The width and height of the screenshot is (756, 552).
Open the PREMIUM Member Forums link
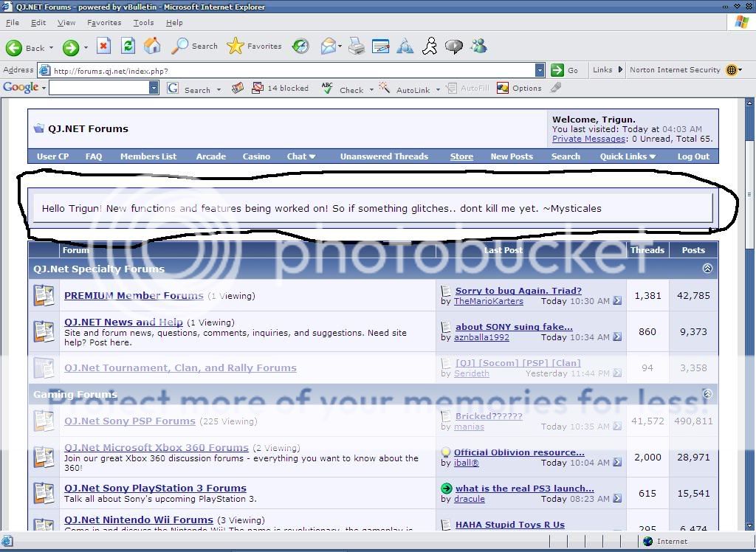pos(134,296)
